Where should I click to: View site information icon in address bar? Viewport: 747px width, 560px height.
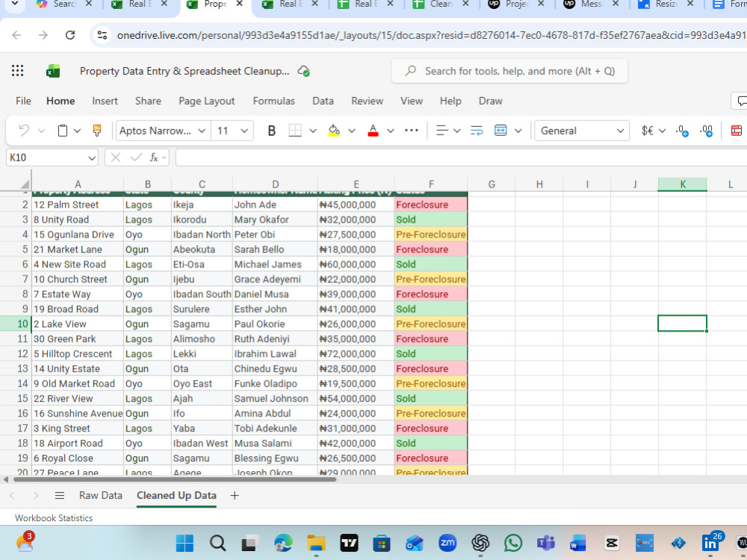102,35
